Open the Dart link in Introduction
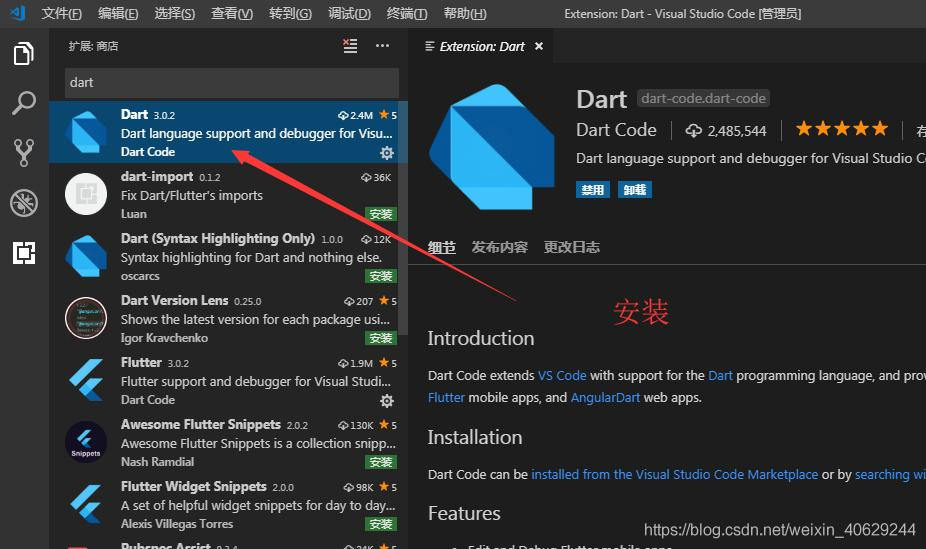 tap(720, 375)
